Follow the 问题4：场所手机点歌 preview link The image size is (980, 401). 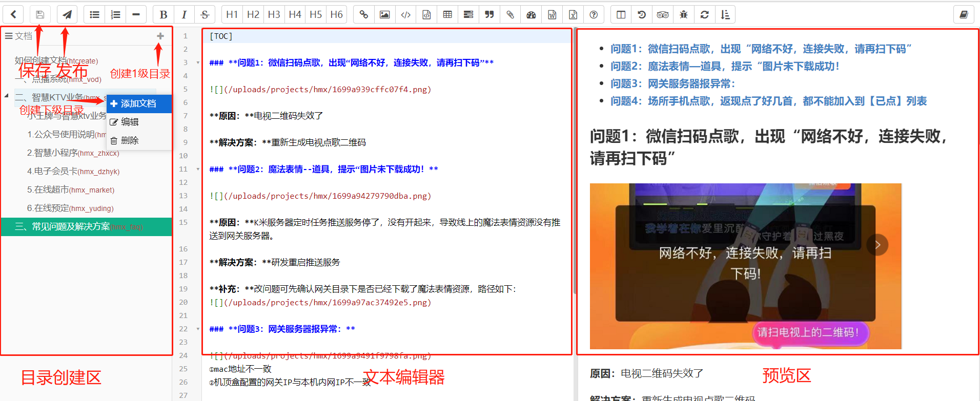tap(769, 101)
